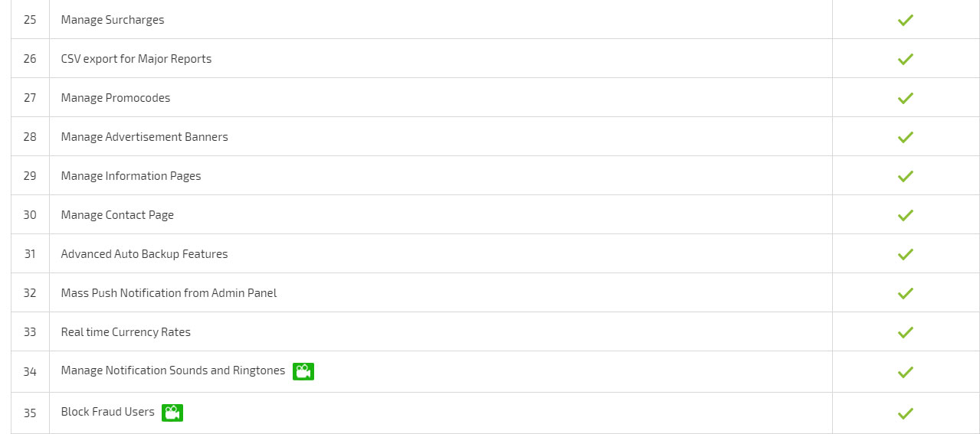Viewport: 980px width, 434px height.
Task: Open video icon beside Manage Notification Sounds
Action: tap(303, 371)
